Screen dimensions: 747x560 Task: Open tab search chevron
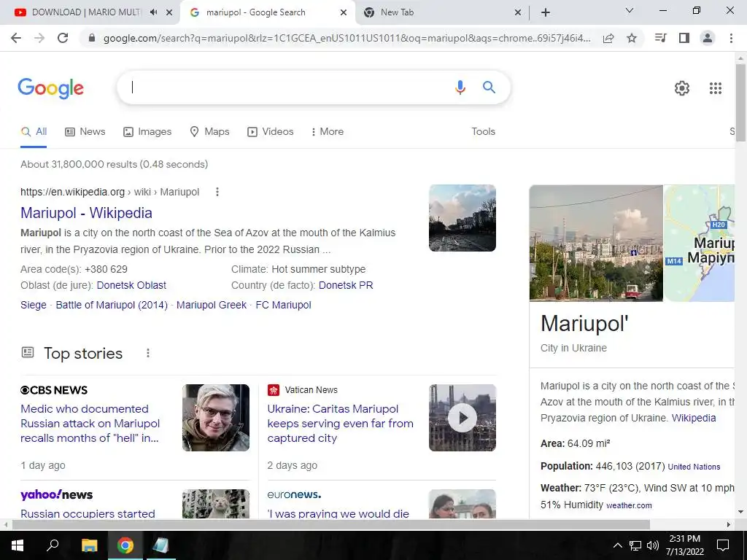pyautogui.click(x=630, y=10)
